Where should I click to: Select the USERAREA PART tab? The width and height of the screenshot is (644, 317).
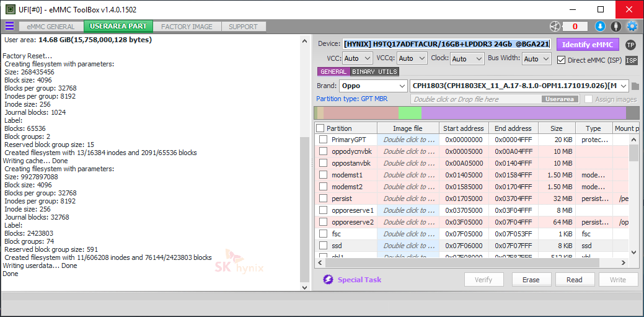(118, 26)
